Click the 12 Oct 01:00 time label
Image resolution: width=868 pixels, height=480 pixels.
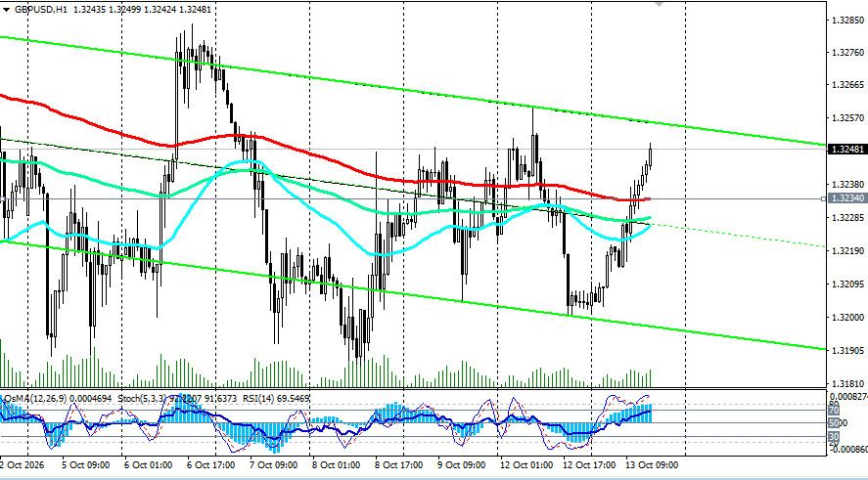[525, 465]
